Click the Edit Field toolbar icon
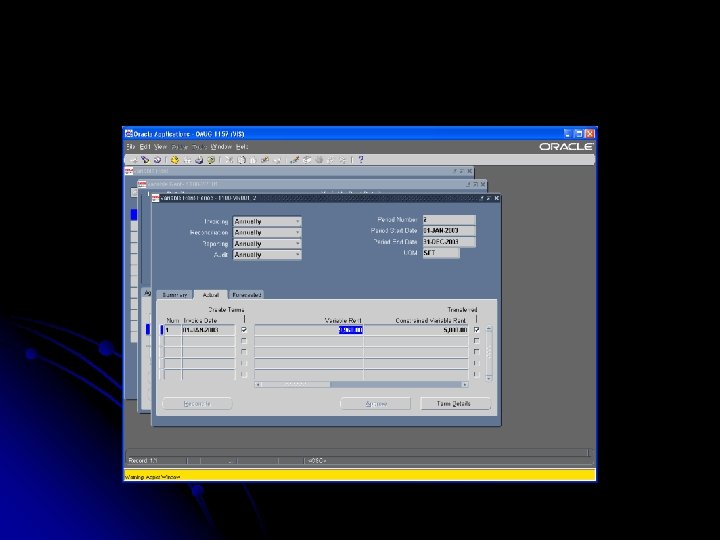 coord(295,160)
